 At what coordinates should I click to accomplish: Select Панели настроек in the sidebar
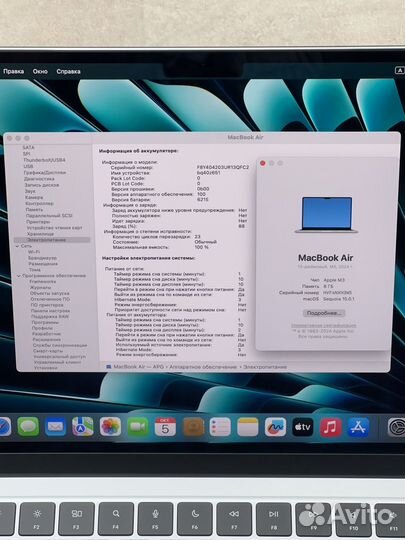pos(50,311)
